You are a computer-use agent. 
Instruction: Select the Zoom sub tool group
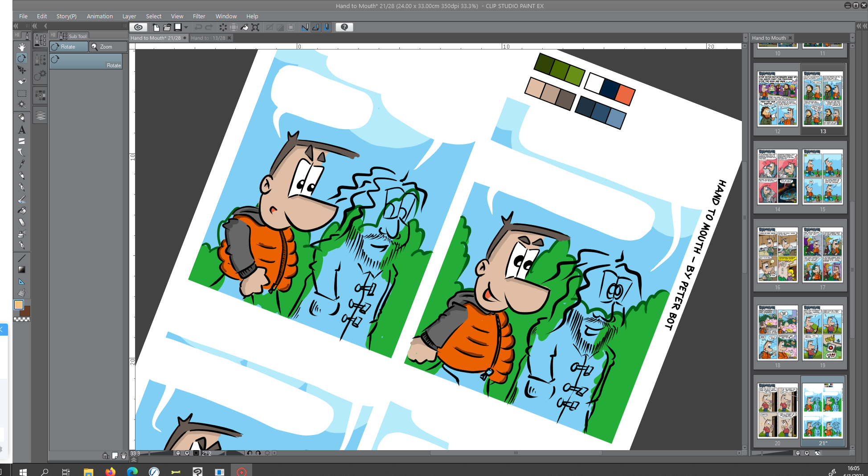tap(108, 47)
